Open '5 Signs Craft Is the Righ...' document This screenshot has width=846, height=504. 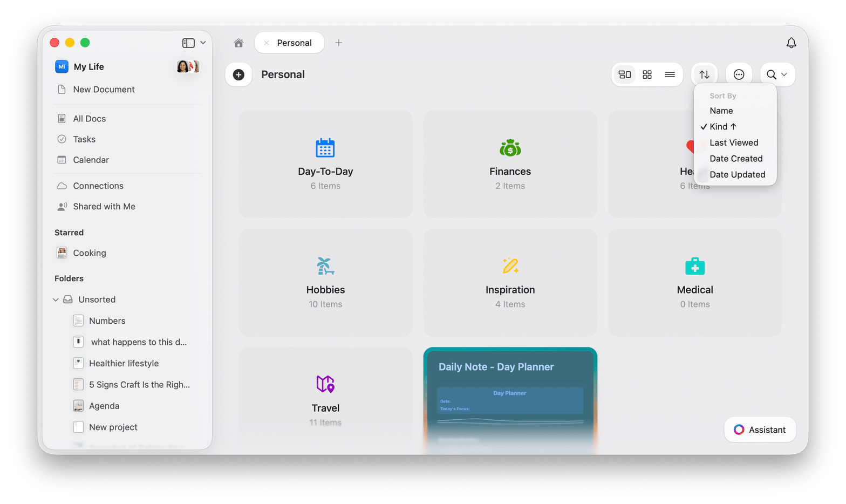[139, 385]
